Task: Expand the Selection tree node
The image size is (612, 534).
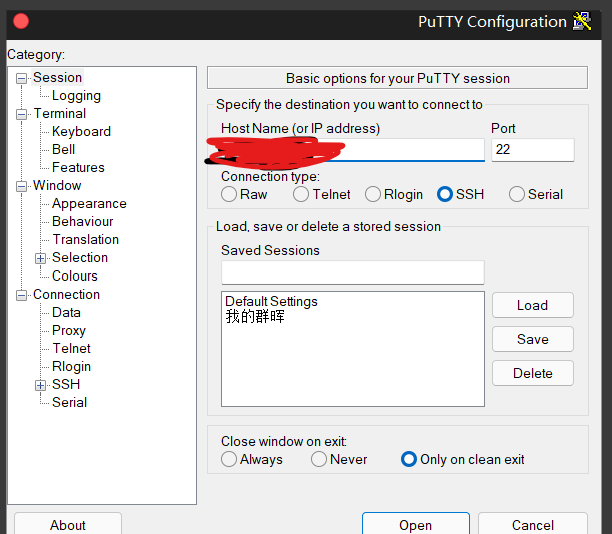Action: [40, 258]
